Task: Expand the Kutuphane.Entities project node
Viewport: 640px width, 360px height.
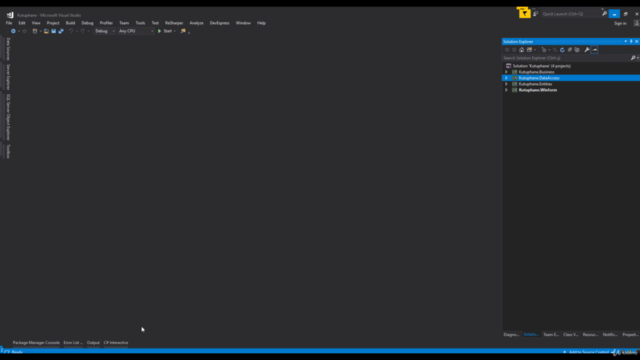Action: pos(507,84)
